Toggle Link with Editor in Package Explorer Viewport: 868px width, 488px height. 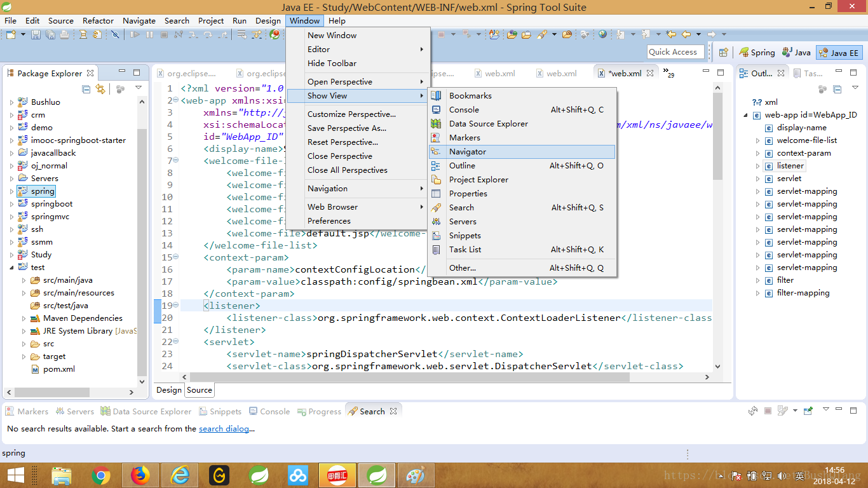point(100,89)
